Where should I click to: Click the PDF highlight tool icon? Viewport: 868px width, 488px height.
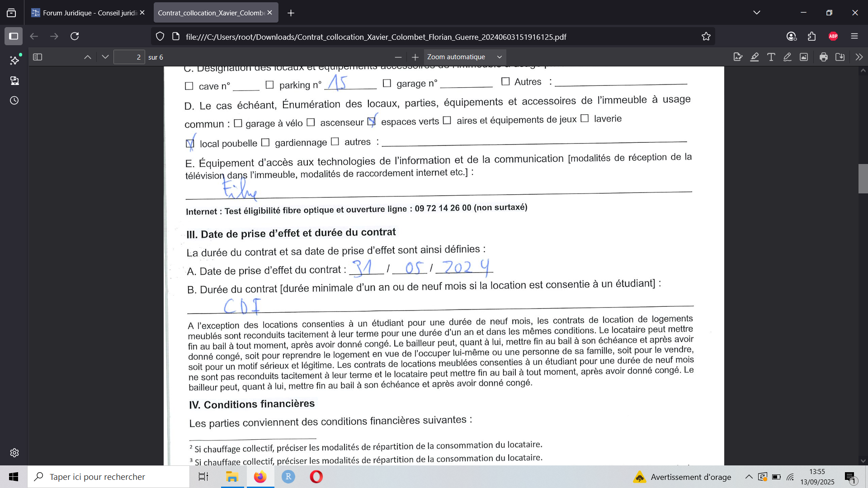[x=755, y=57]
